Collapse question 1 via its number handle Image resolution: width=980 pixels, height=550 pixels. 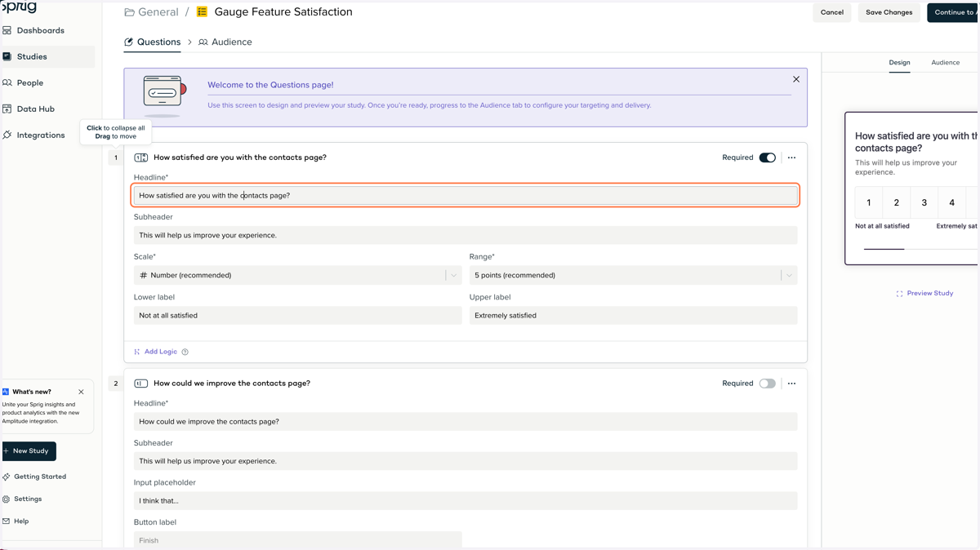pyautogui.click(x=116, y=157)
